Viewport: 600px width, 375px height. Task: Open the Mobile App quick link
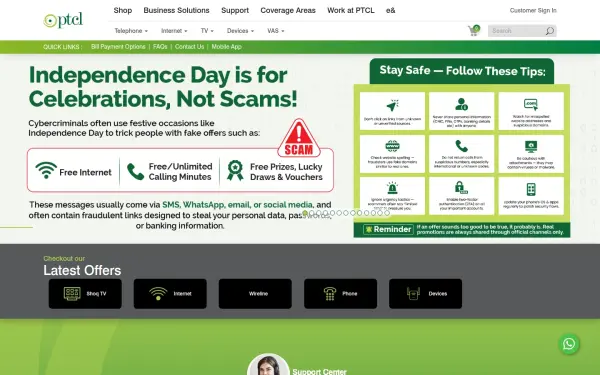pyautogui.click(x=227, y=47)
